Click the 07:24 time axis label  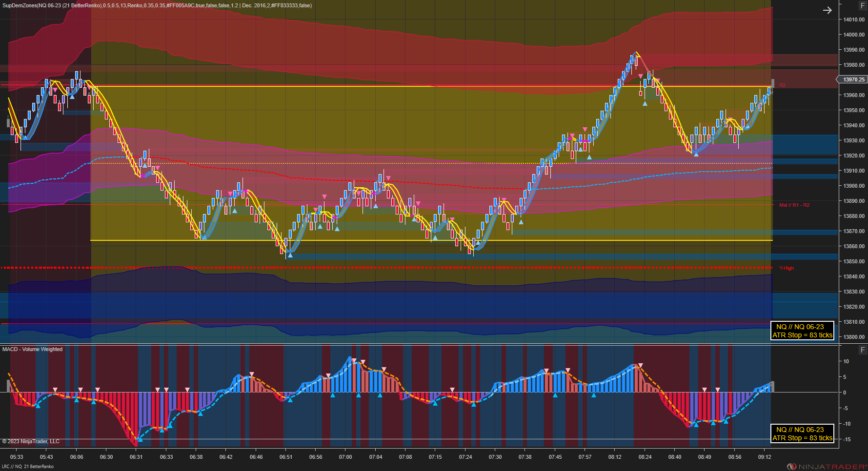point(465,457)
